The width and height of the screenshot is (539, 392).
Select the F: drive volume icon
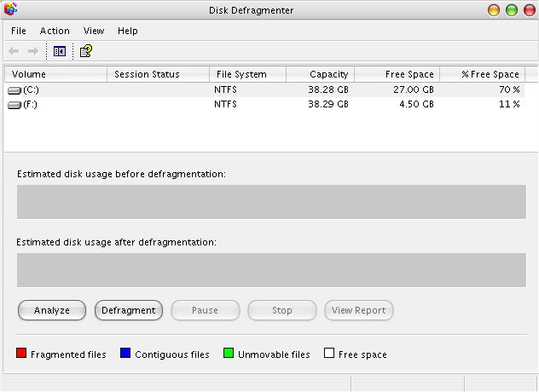14,104
